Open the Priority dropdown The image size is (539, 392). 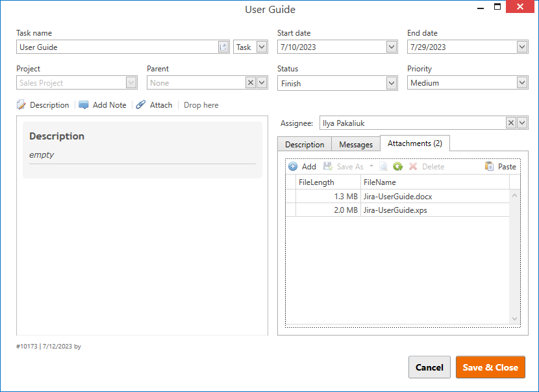(521, 82)
